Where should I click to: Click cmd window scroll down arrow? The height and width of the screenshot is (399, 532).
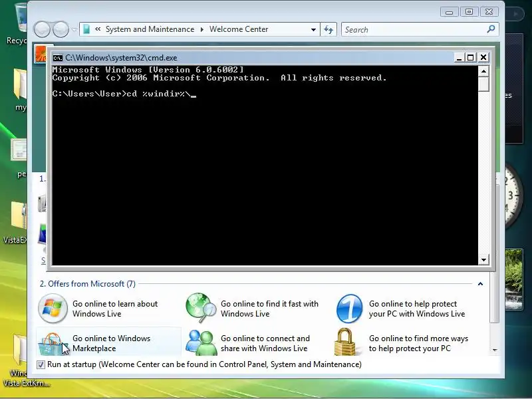point(483,260)
